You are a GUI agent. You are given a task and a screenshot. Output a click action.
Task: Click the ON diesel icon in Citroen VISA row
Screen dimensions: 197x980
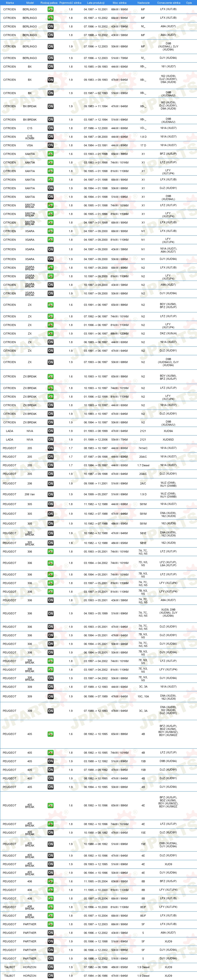[50, 145]
